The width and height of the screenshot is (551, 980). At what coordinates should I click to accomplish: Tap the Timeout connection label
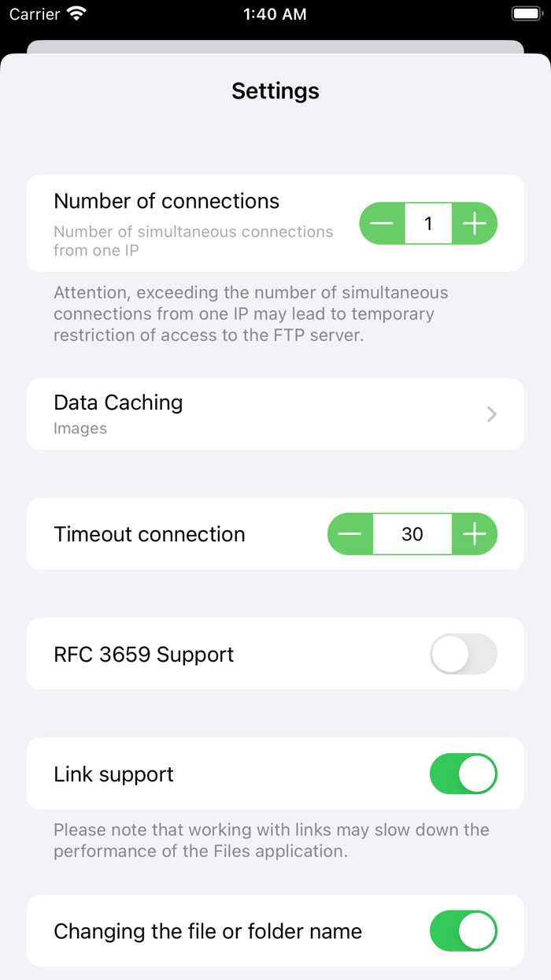coord(149,534)
